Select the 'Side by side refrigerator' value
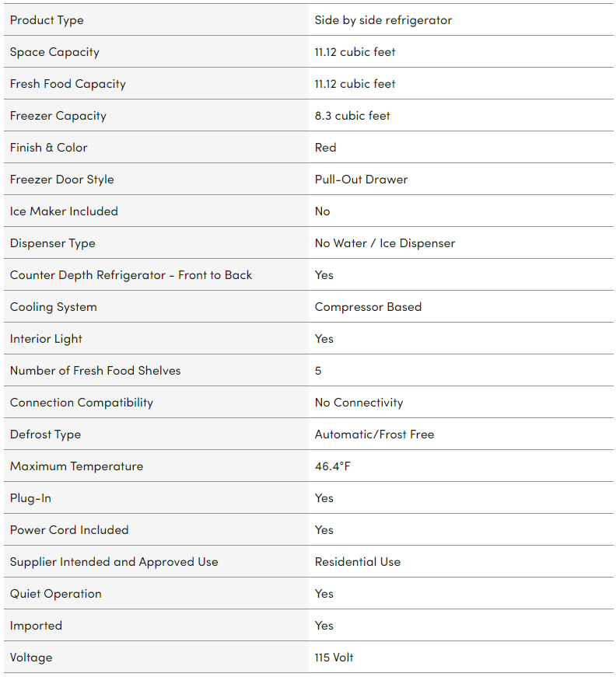Viewport: 616px width, 677px height. click(383, 20)
